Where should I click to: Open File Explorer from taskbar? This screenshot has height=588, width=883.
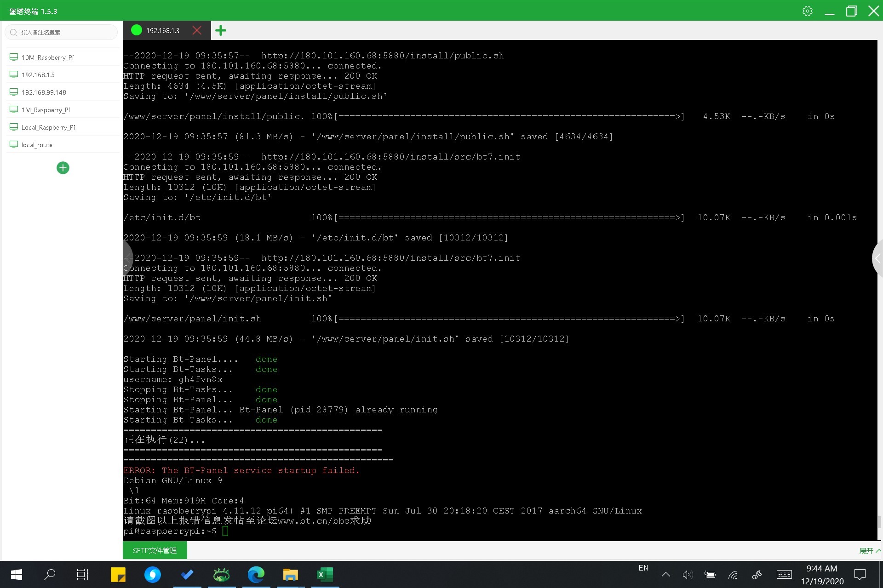point(291,574)
